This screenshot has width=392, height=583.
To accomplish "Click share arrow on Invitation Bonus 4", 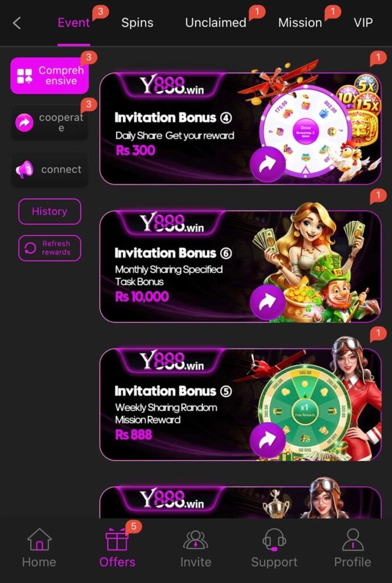I will click(267, 165).
